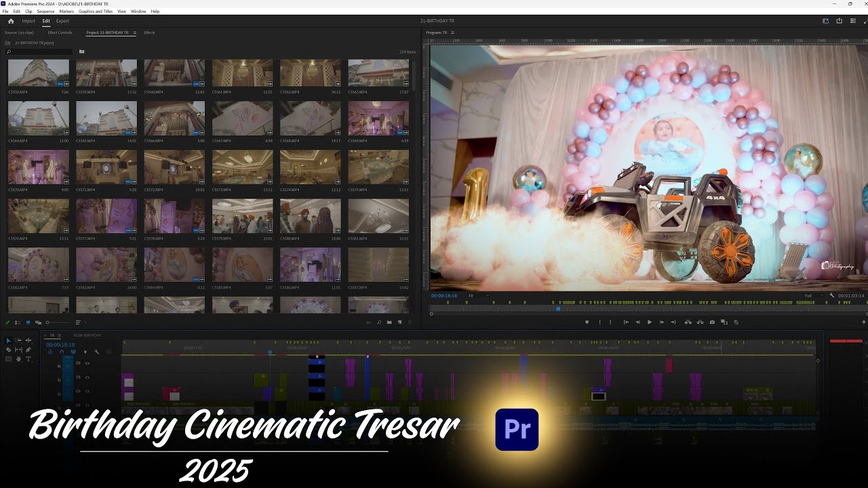Open the Program: TR panel menu

[452, 33]
